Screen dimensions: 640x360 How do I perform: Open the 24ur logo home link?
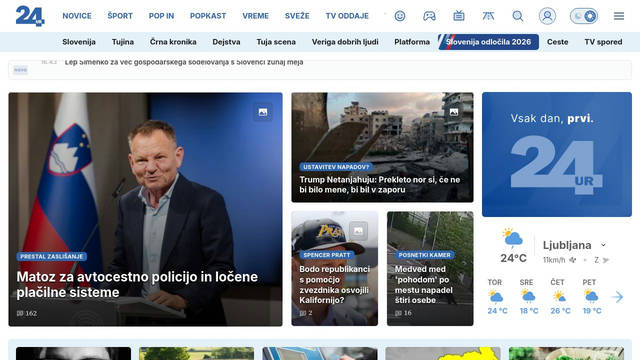(30, 16)
